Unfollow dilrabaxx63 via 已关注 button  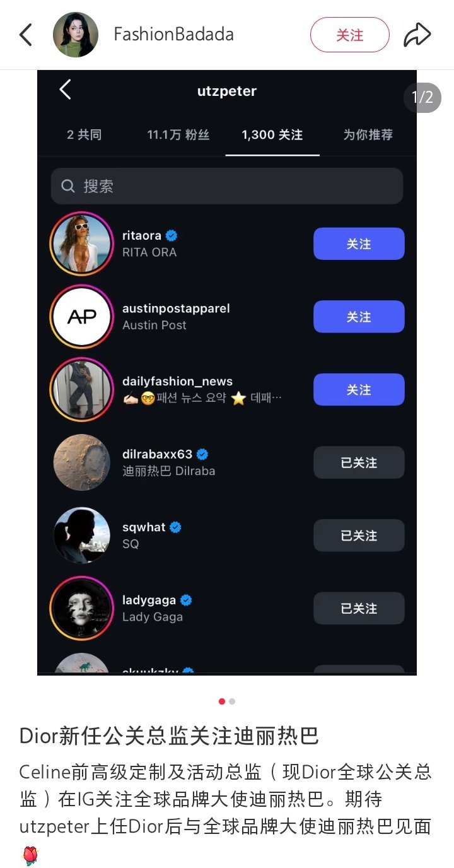tap(359, 462)
